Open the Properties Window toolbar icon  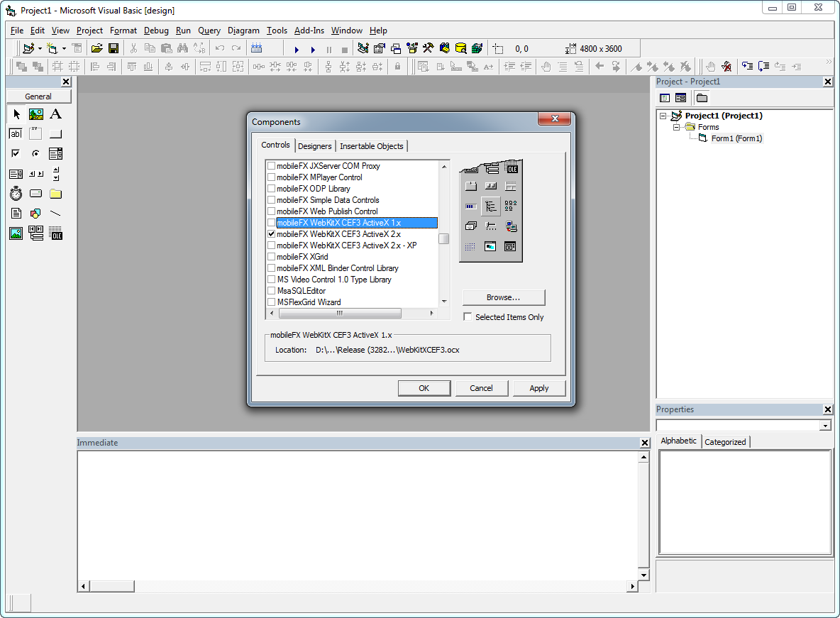[380, 49]
